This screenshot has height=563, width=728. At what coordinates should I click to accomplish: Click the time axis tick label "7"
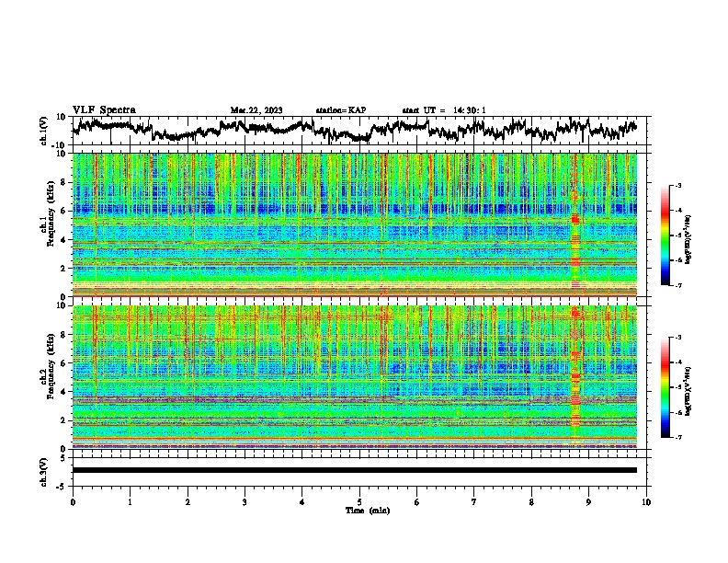[x=474, y=502]
